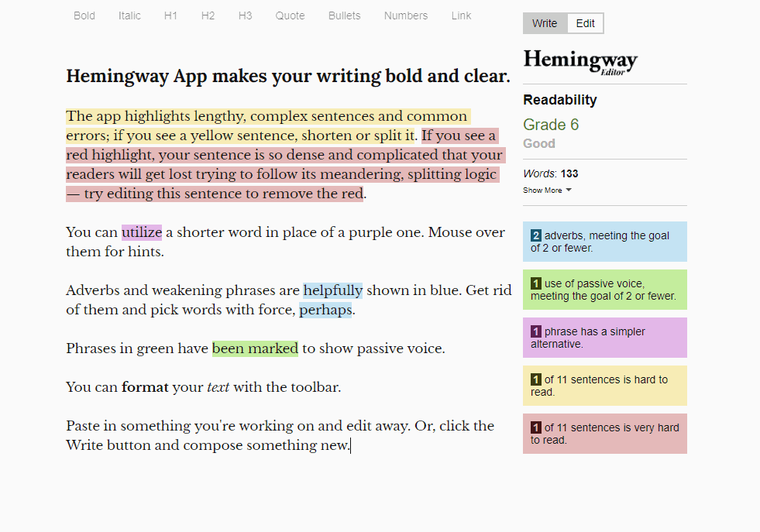Switch to Edit mode
The width and height of the screenshot is (760, 532).
tap(585, 23)
